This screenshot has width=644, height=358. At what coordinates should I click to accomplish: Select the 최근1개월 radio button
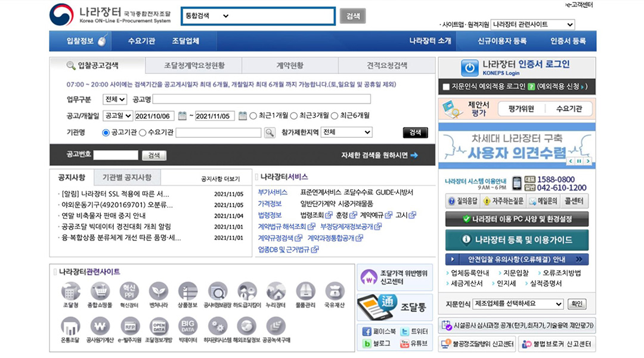253,116
